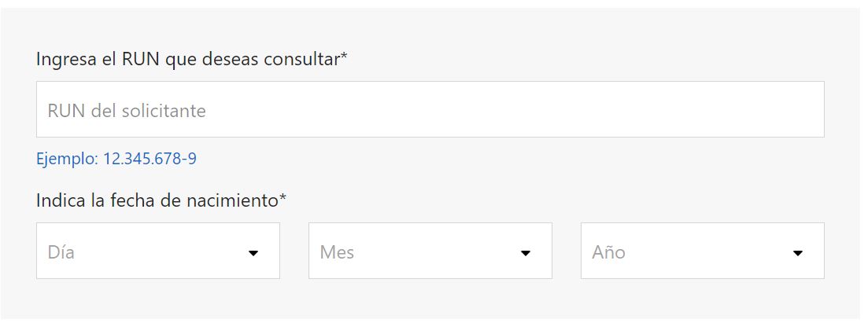Click the 'Indica la fecha de nacimiento' label
Viewport: 868px width, 334px height.
(157, 200)
